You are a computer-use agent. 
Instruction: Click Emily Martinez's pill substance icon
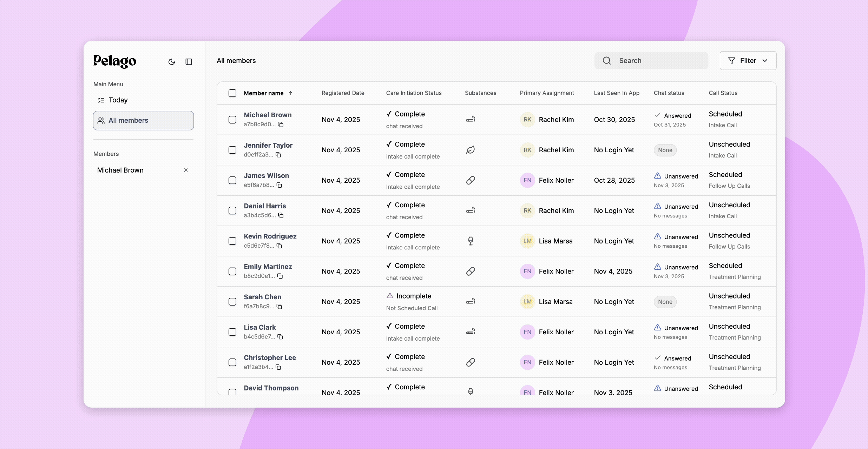(x=471, y=271)
